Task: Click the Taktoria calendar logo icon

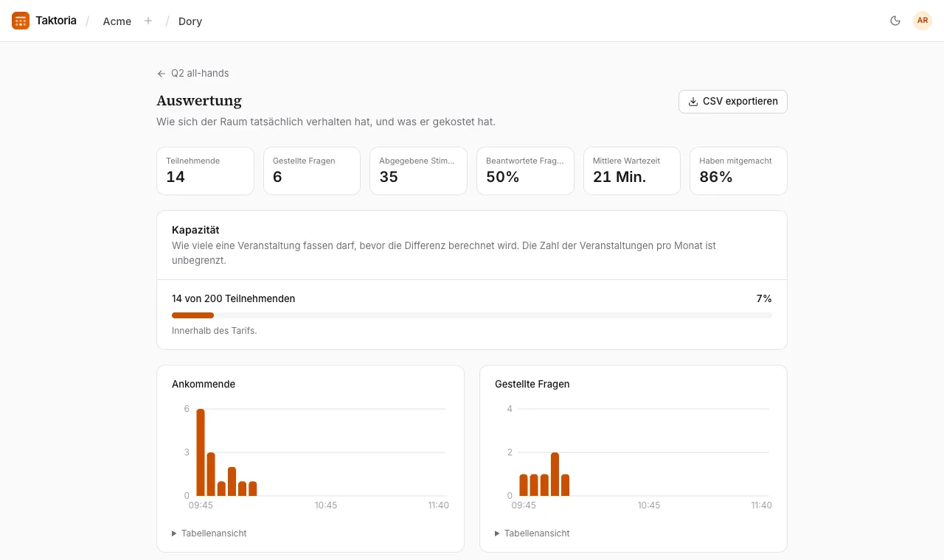Action: click(21, 21)
